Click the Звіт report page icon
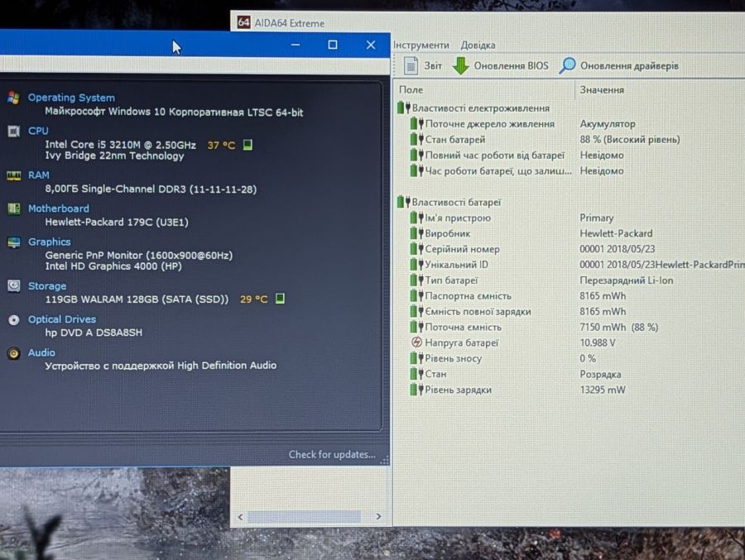Screen dimensions: 745x560 pyautogui.click(x=411, y=65)
